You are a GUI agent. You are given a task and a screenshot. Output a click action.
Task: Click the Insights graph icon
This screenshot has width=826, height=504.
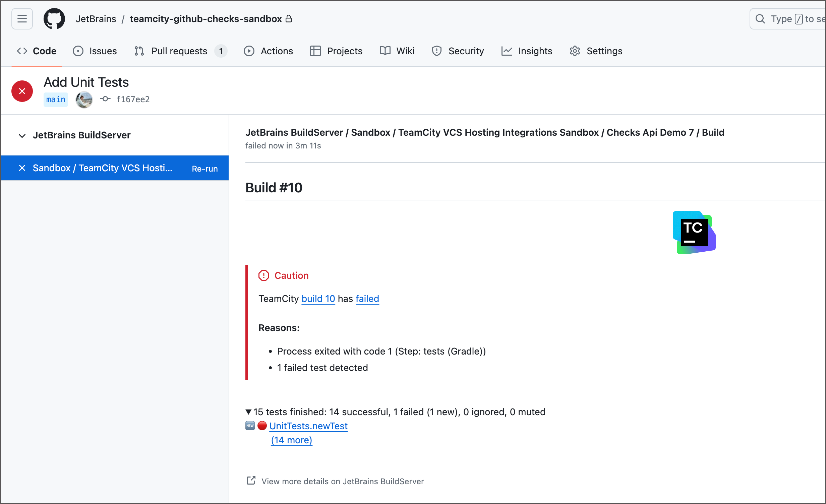pos(507,51)
